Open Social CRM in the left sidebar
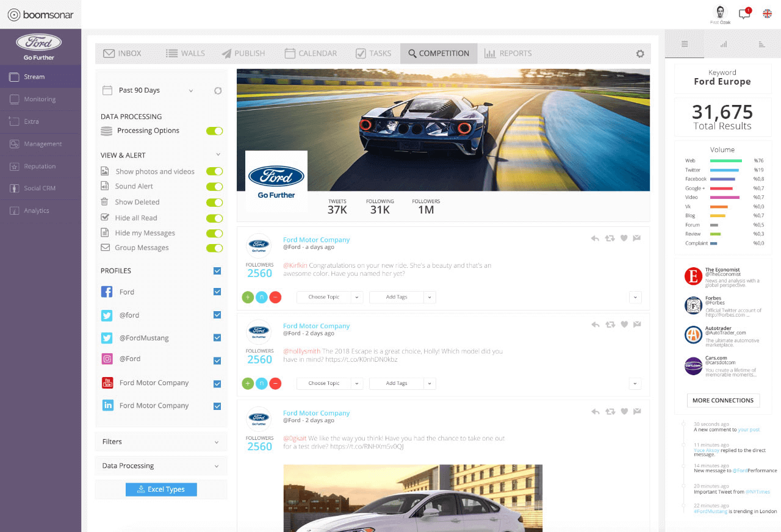 coord(40,189)
